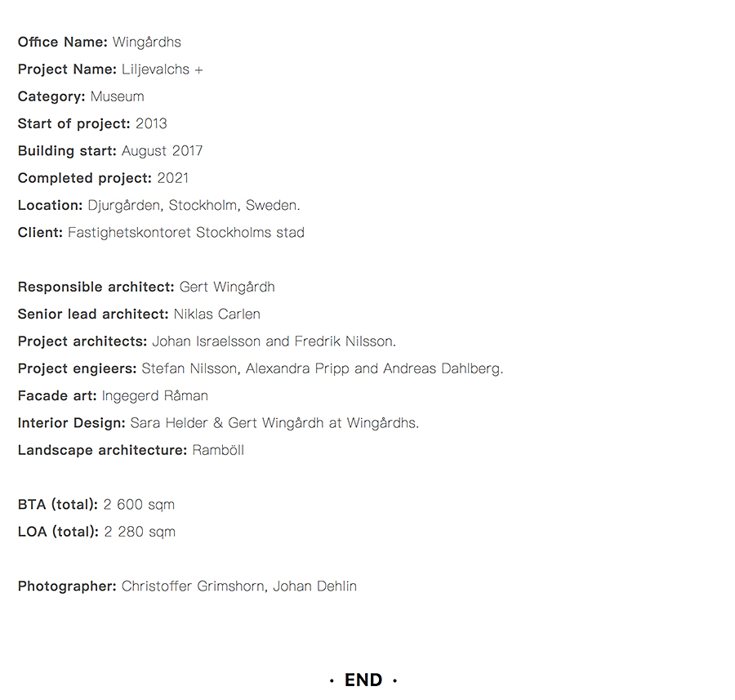Click the Wingårdhs office name text
The width and height of the screenshot is (735, 700).
tap(147, 42)
